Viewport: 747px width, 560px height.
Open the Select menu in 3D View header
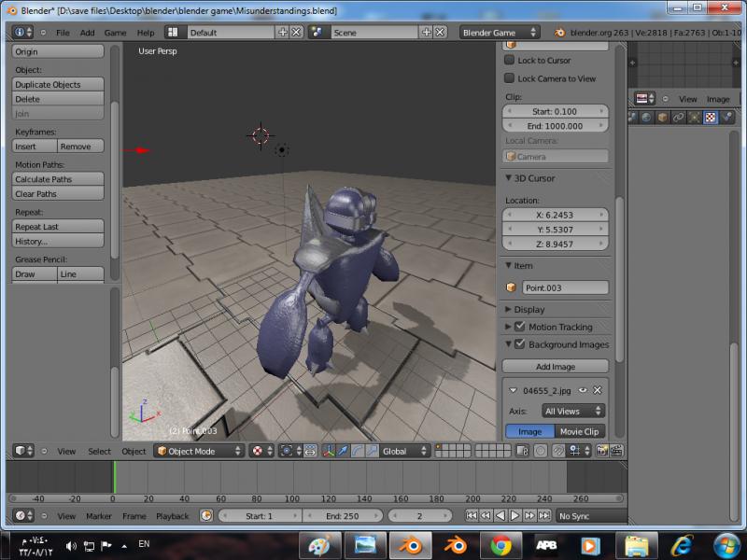coord(99,451)
